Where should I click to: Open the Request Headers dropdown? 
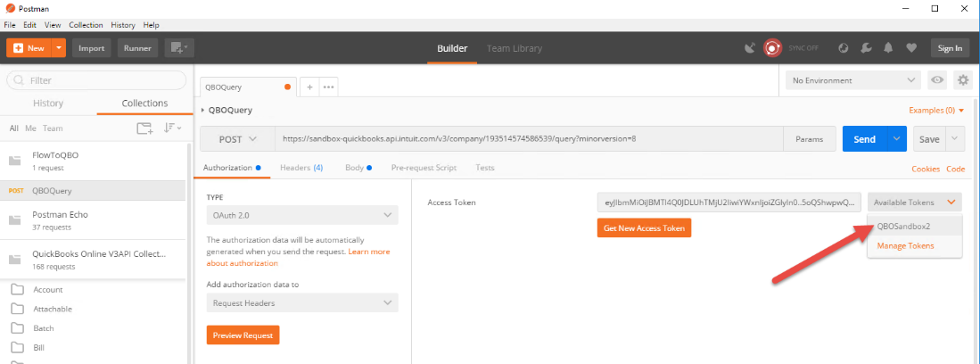(x=302, y=302)
